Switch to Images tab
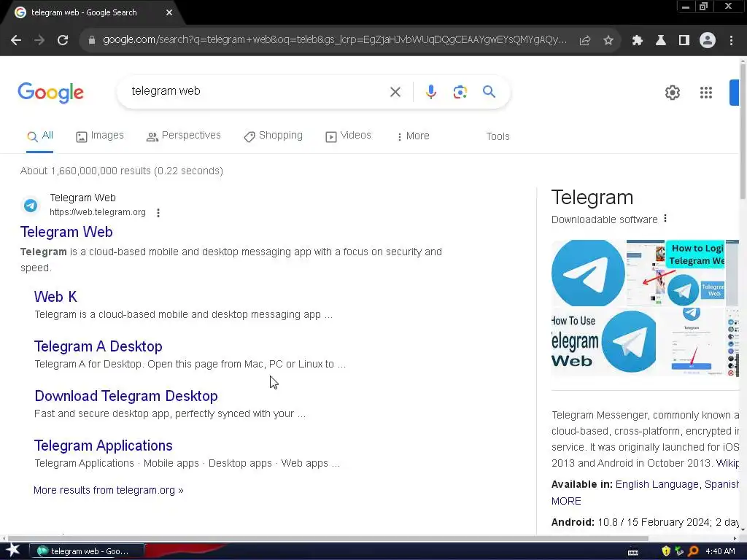 pyautogui.click(x=100, y=136)
